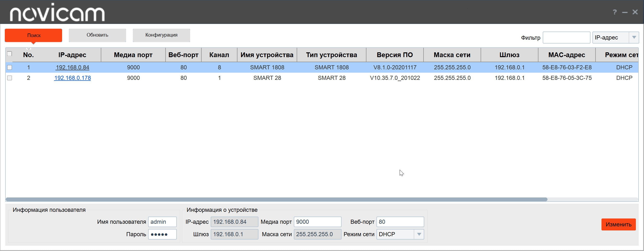Viewport: 644px width, 251px height.
Task: Click the Обновить button
Action: [x=97, y=35]
